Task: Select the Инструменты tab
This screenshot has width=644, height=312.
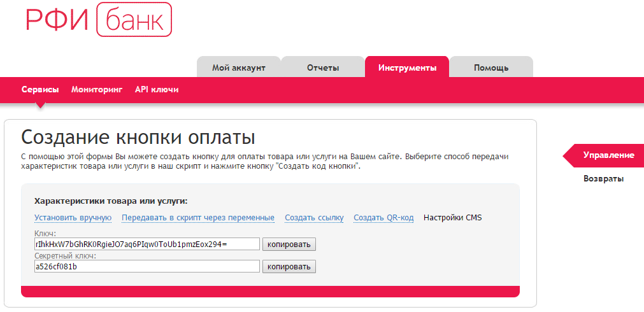Action: [407, 67]
